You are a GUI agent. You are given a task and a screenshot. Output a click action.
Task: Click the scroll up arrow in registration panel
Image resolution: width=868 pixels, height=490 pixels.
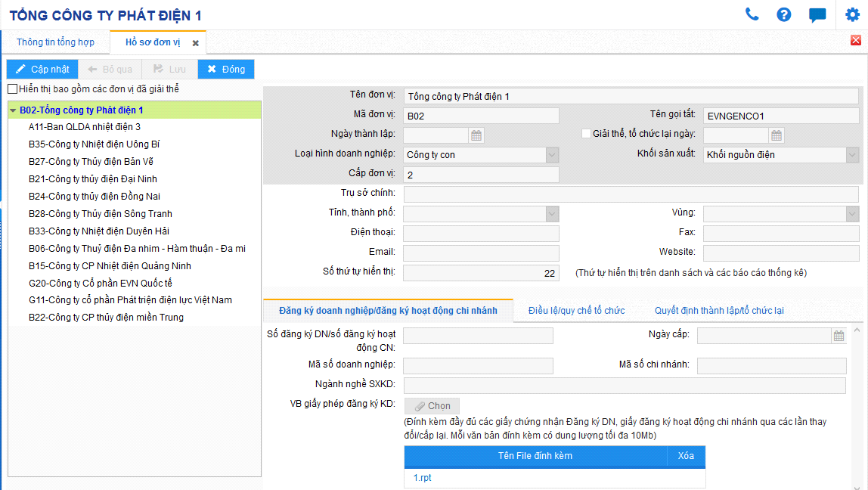[x=857, y=330]
